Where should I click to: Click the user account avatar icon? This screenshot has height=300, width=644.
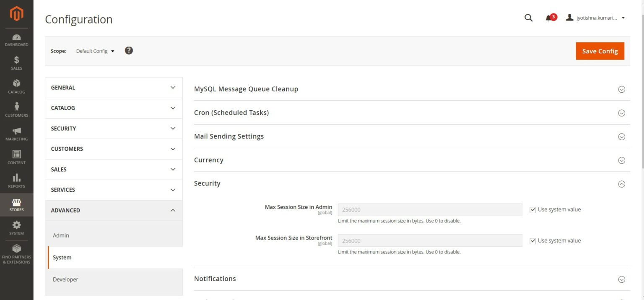[569, 18]
